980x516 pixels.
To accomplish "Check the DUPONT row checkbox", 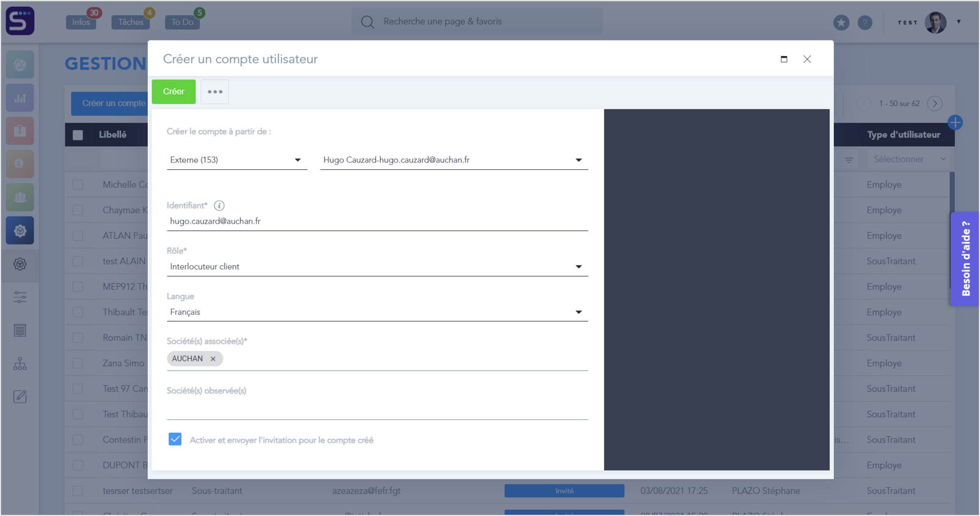I will click(78, 465).
